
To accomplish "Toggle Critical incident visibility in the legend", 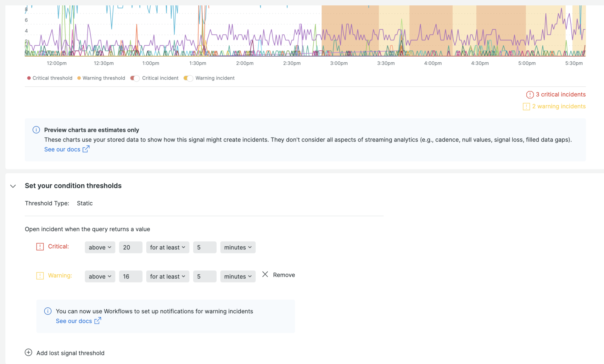I will click(x=135, y=78).
